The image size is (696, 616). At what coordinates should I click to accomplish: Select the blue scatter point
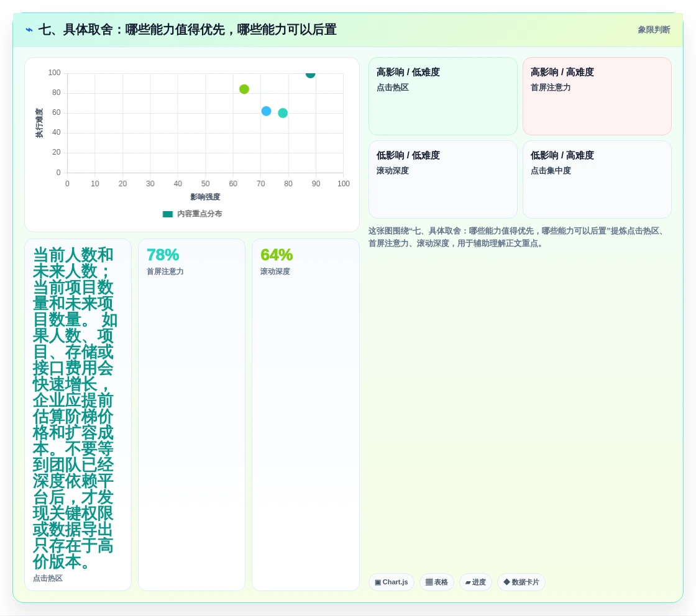[x=267, y=111]
